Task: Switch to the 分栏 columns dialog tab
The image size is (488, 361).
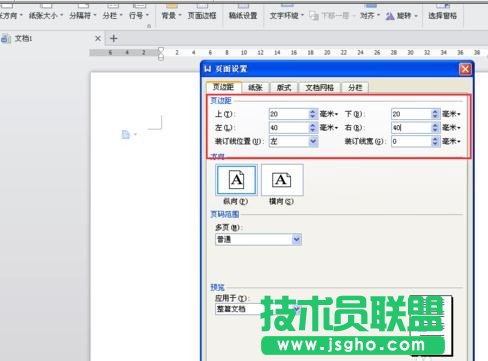Action: [355, 87]
